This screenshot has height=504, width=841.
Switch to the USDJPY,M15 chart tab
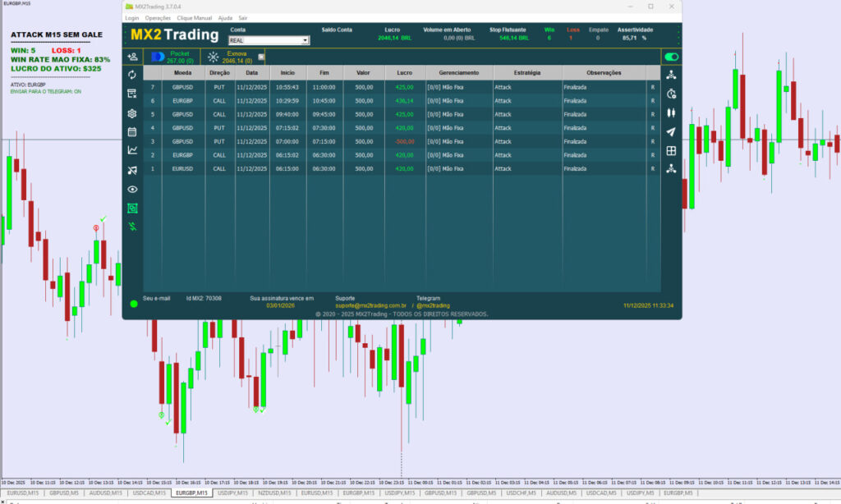234,493
